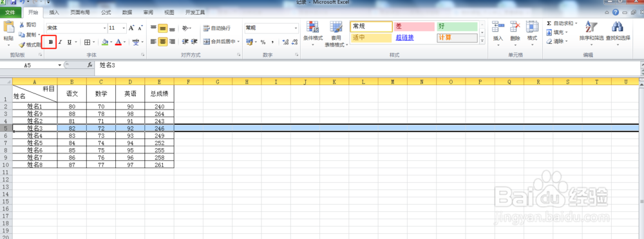
Task: Toggle Wrap Text (自动换行)
Action: click(x=217, y=28)
